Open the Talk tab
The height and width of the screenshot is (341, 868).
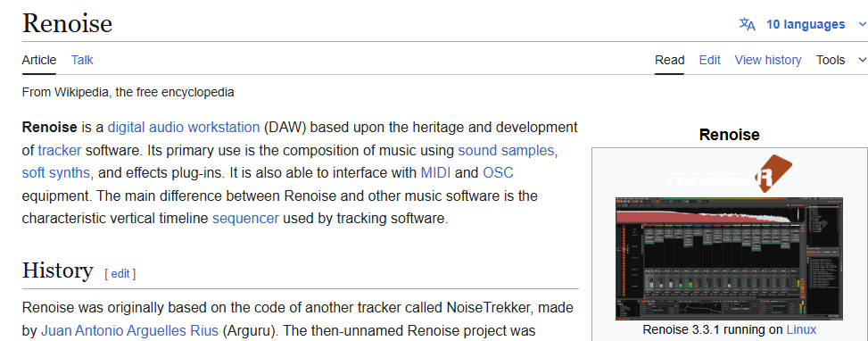point(82,60)
